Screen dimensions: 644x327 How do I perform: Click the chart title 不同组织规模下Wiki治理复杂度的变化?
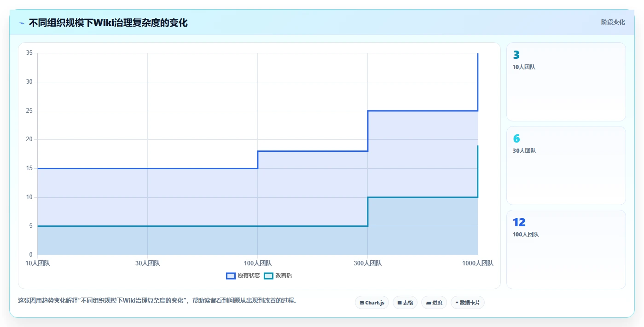click(x=108, y=23)
